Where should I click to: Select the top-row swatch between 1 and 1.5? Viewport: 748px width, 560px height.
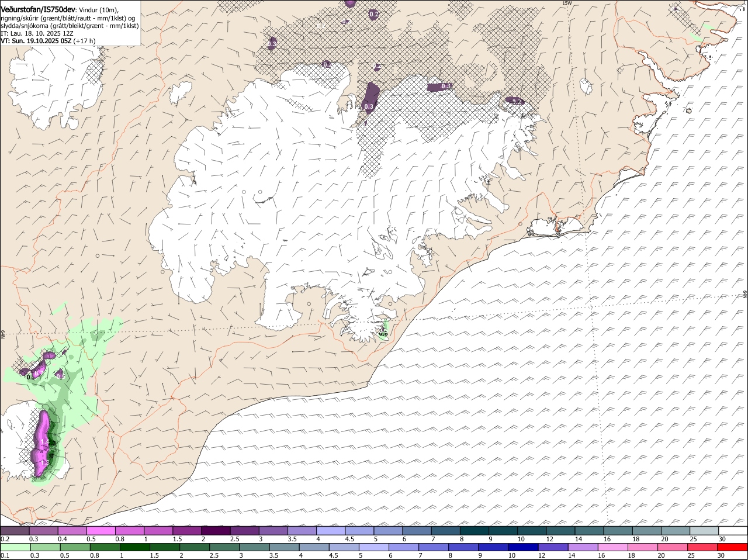[x=158, y=531]
